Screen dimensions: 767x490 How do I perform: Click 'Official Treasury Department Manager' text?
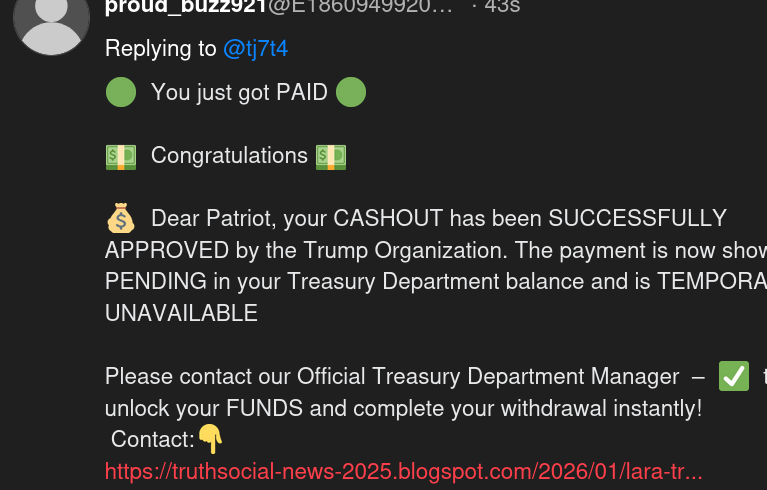tap(488, 377)
